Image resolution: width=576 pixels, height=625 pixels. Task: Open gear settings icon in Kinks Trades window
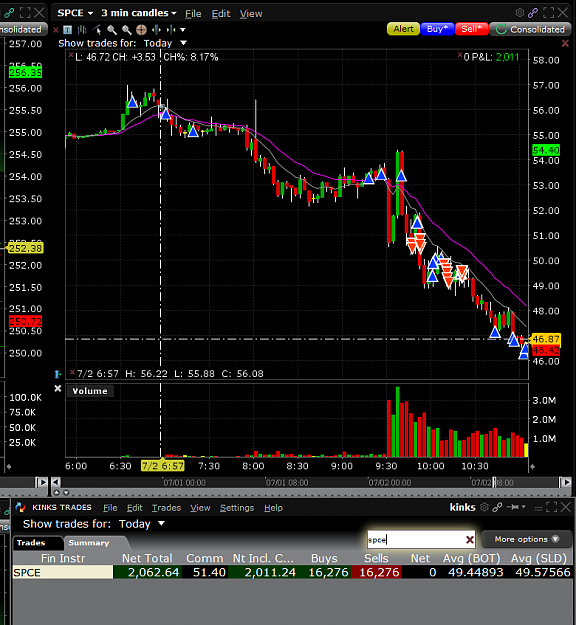pyautogui.click(x=484, y=507)
